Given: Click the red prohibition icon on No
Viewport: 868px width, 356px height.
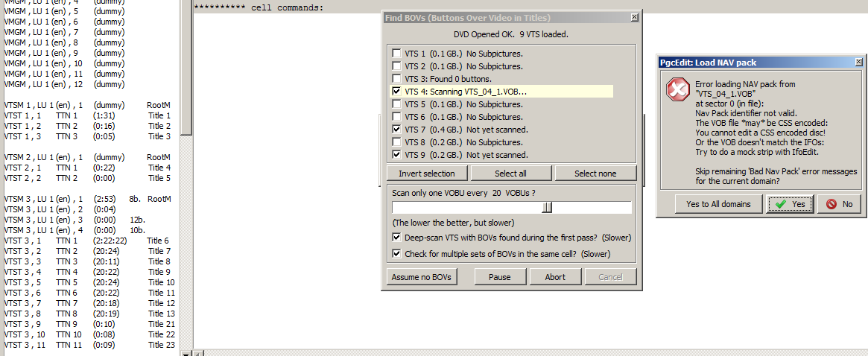Looking at the screenshot, I should 831,204.
